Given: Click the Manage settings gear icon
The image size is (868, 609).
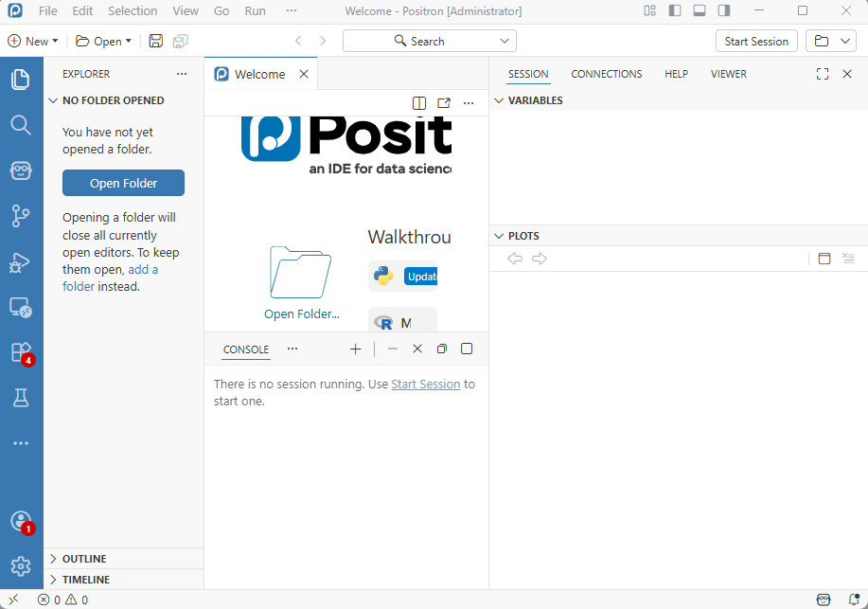Looking at the screenshot, I should click(21, 565).
